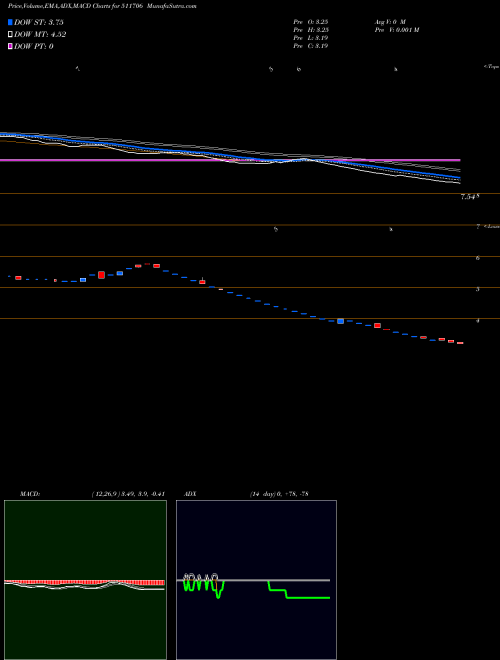
Task: Select the 'DOW PT: 0' legend text
Action: pos(33,46)
